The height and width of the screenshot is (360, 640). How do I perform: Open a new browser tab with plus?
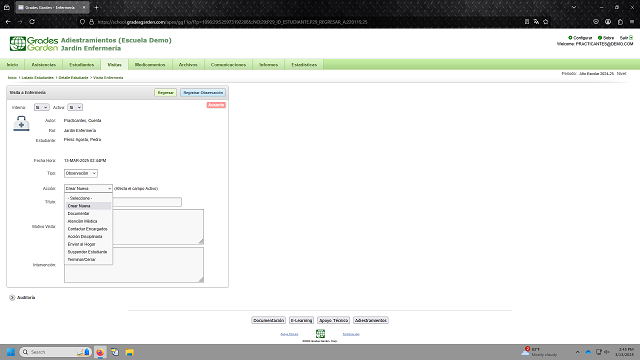96,7
